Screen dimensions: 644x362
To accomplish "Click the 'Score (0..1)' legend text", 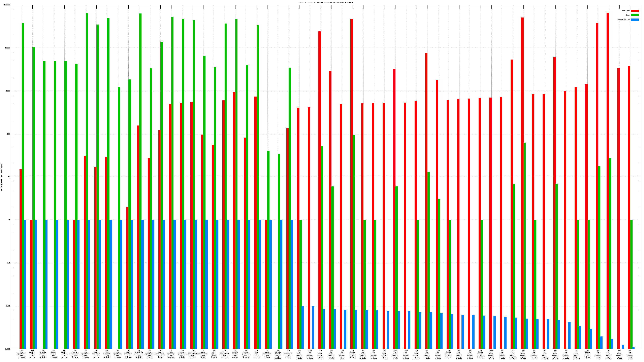I will [624, 20].
